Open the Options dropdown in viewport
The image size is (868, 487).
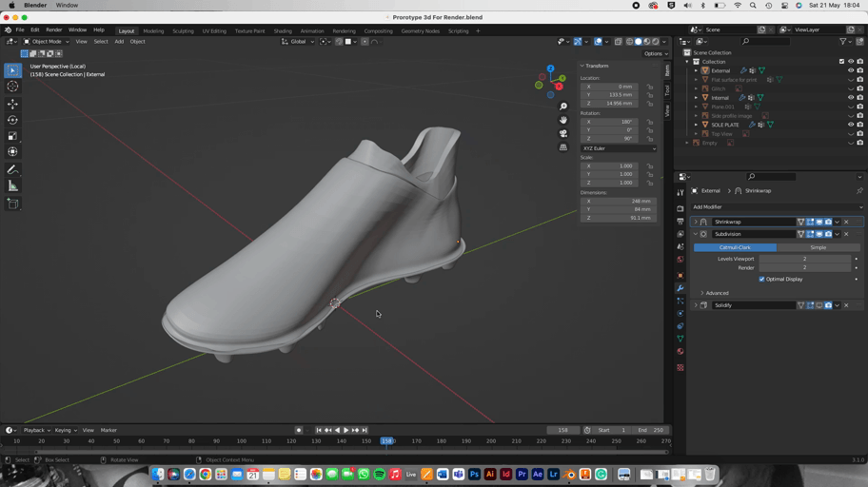pos(656,53)
